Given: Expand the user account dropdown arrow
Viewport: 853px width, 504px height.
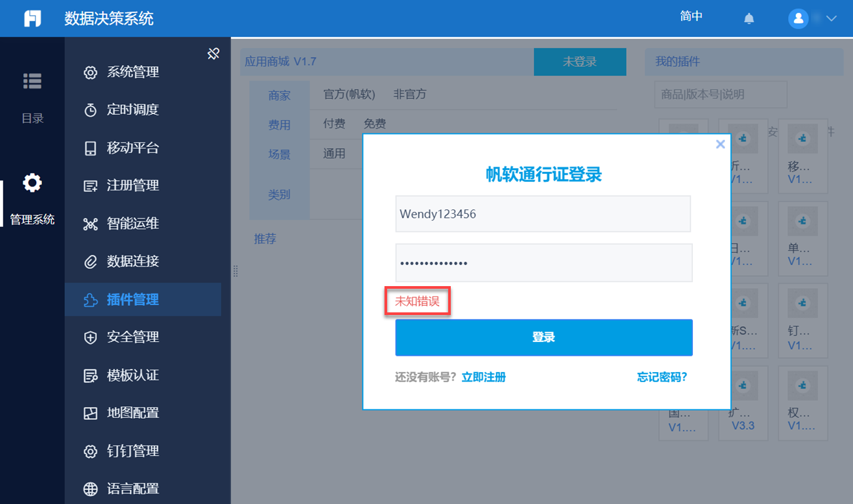Looking at the screenshot, I should tap(831, 18).
